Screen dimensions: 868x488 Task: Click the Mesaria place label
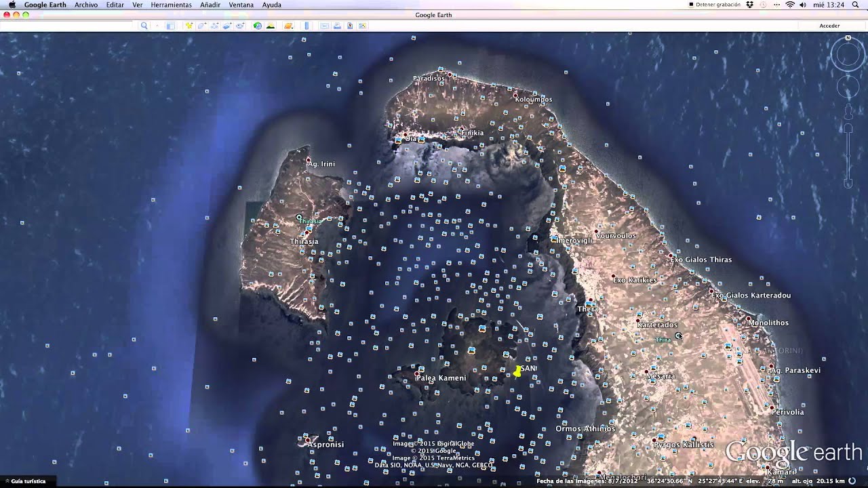[660, 376]
